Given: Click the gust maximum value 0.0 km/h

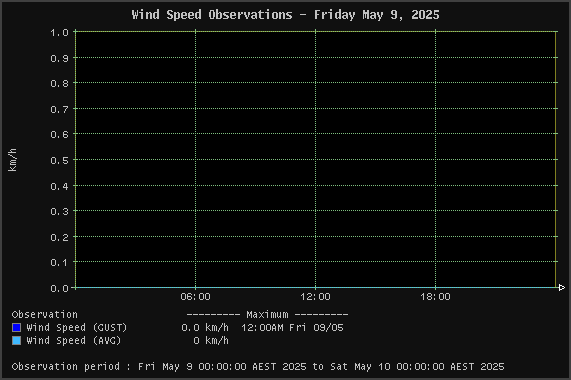Looking at the screenshot, I should tap(205, 328).
